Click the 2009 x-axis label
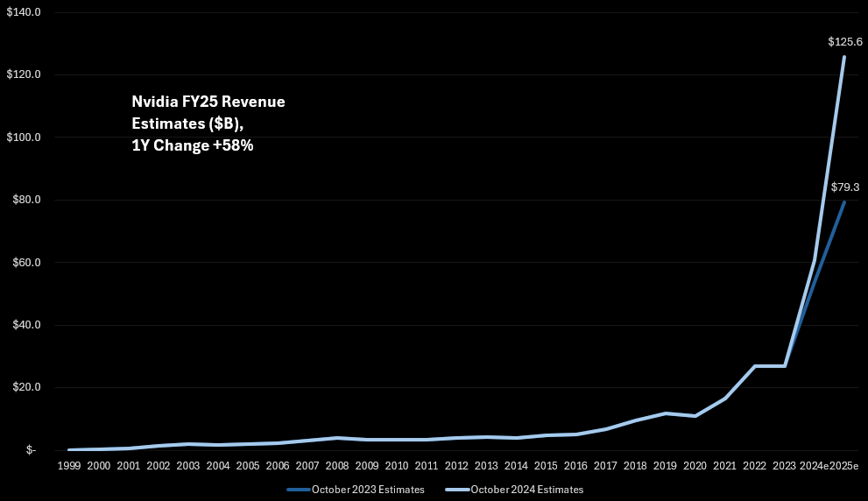The width and height of the screenshot is (868, 501). click(367, 466)
